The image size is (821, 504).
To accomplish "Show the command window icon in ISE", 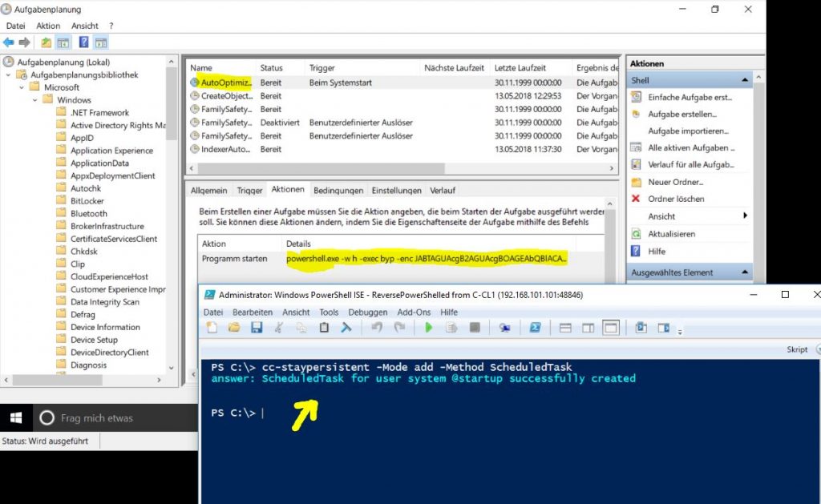I will tap(641, 328).
